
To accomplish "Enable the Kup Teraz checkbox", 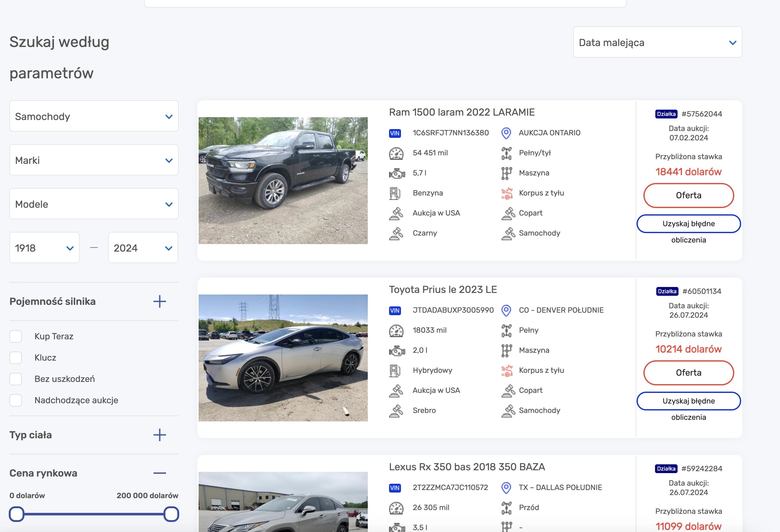I will point(16,336).
